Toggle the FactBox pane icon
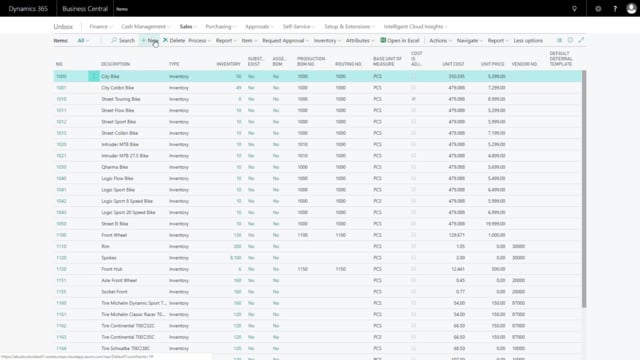640x360 pixels. point(570,40)
